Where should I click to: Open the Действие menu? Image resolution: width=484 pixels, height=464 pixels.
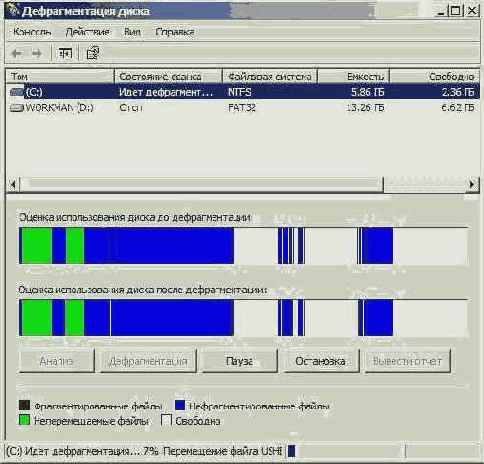point(87,32)
